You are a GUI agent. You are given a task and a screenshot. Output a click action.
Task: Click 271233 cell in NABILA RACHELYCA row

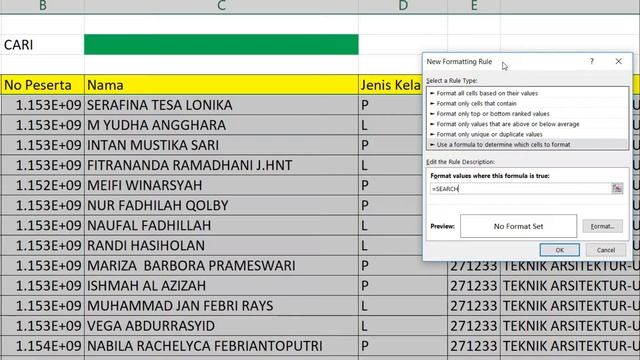coord(474,346)
